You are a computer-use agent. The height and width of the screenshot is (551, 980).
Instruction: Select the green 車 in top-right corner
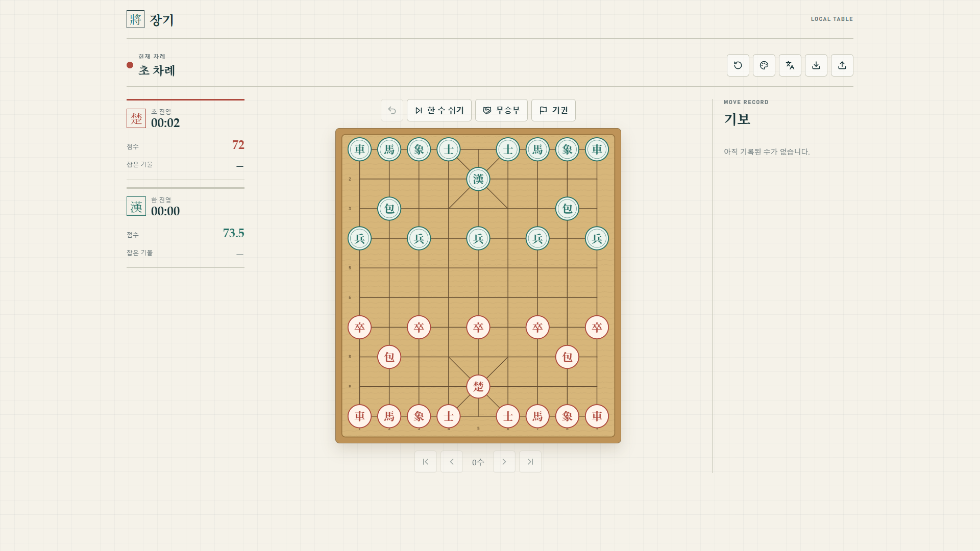pyautogui.click(x=597, y=149)
